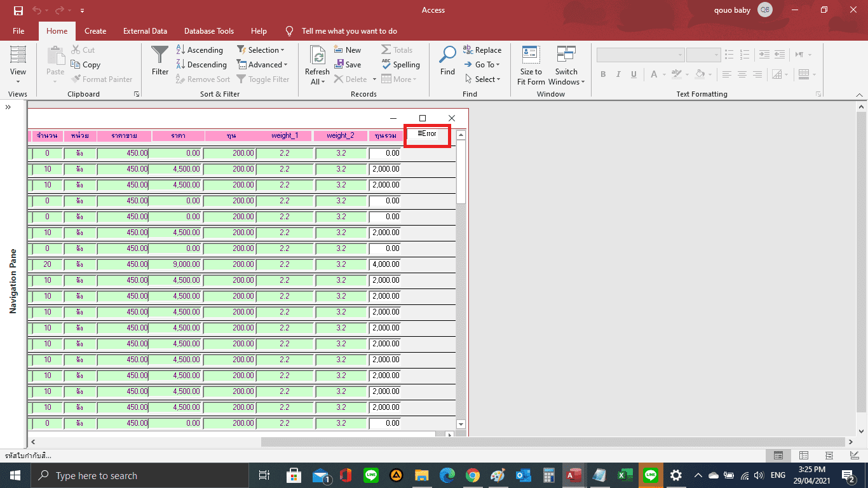
Task: Create a New record
Action: click(x=348, y=50)
